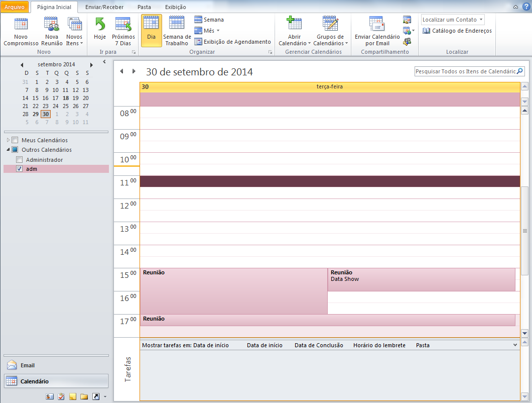
Task: Click Enviar Calendário por Email icon
Action: point(377,25)
